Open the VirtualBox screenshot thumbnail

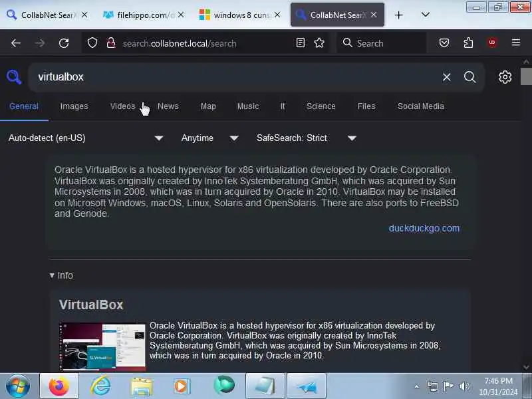(102, 346)
